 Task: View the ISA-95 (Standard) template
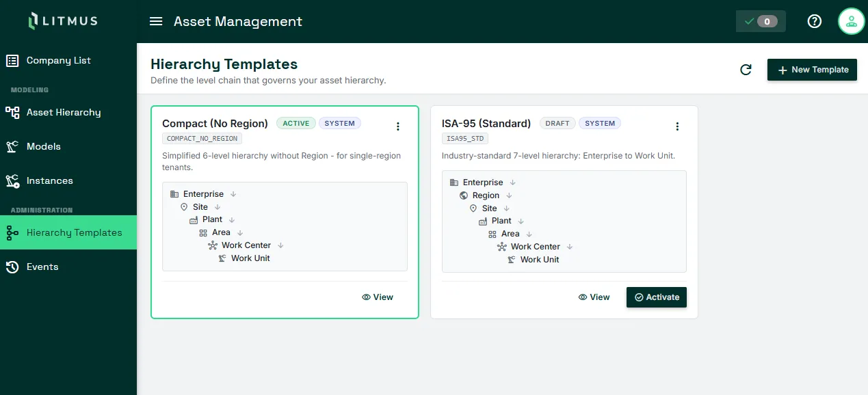tap(594, 297)
